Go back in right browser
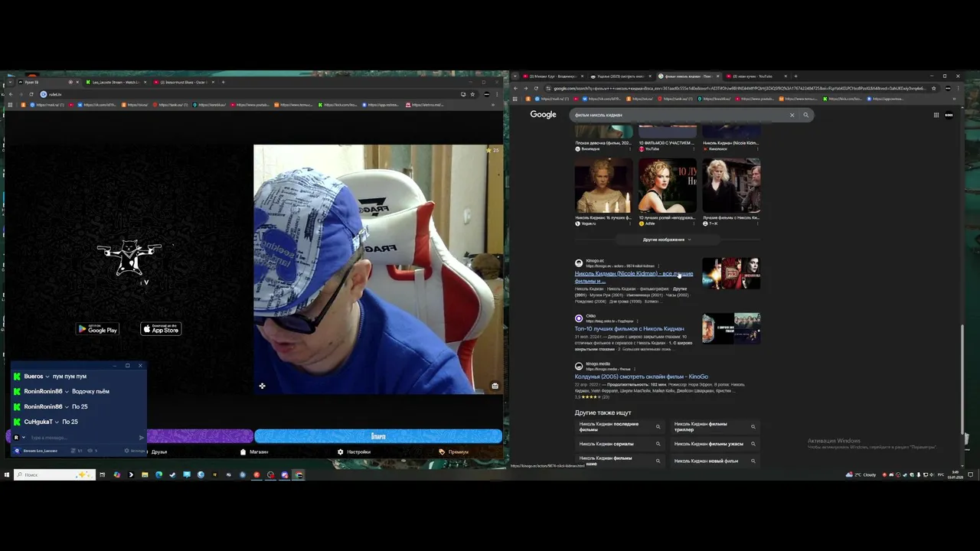The height and width of the screenshot is (551, 980). (515, 88)
